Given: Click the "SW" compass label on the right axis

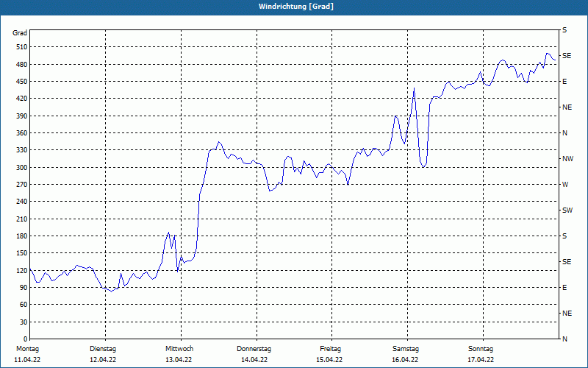Looking at the screenshot, I should point(567,210).
